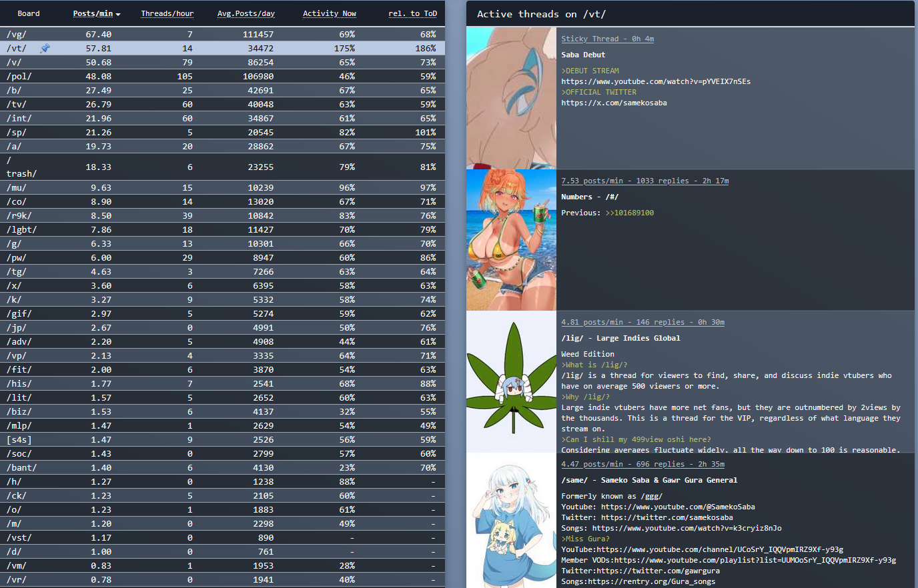Sort by rel. to ToD column
This screenshot has height=588, width=918.
click(412, 13)
